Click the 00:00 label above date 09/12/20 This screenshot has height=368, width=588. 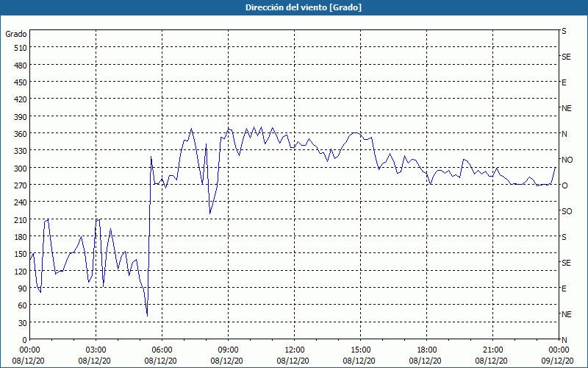coord(559,350)
